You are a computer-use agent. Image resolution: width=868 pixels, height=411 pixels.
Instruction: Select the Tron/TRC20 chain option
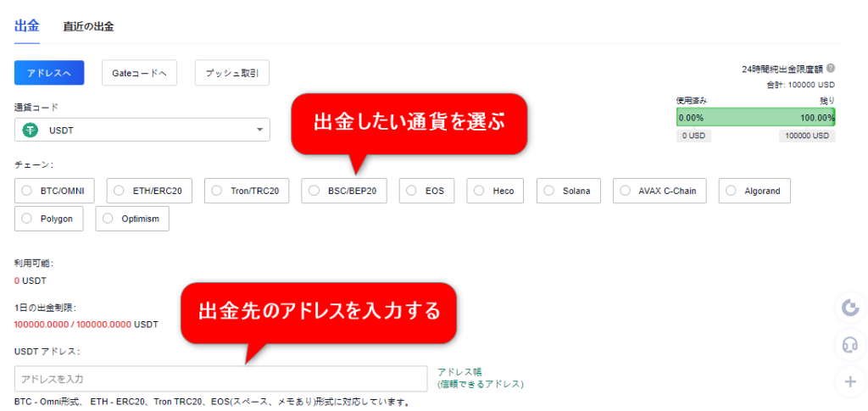(218, 191)
